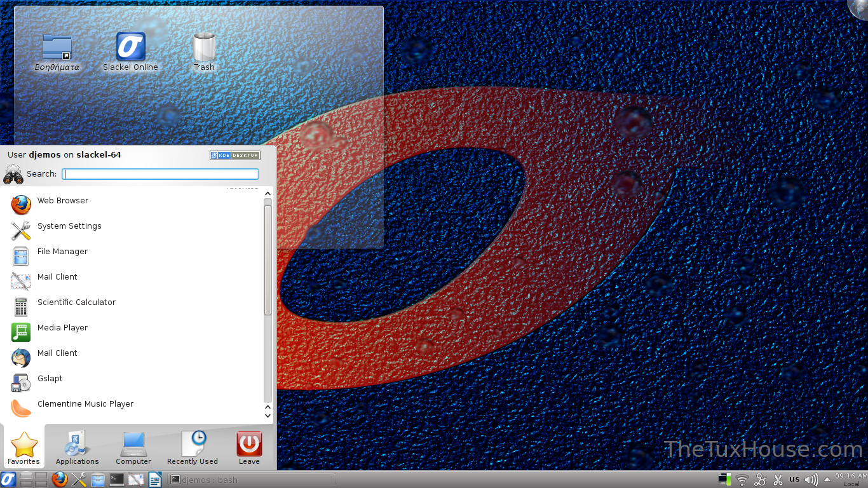Expand hidden system tray icons arrow
868x488 pixels.
click(827, 479)
